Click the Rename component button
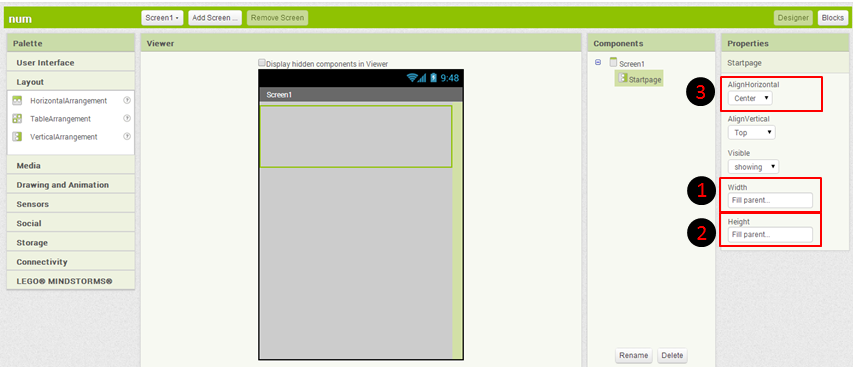 634,356
